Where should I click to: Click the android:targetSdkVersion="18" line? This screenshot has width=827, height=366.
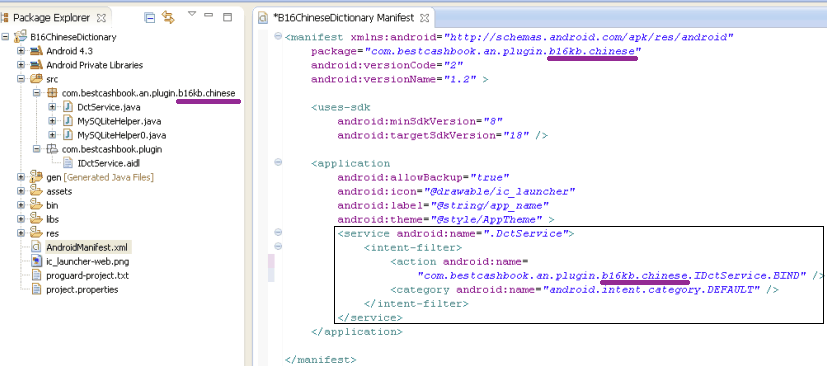tap(443, 136)
